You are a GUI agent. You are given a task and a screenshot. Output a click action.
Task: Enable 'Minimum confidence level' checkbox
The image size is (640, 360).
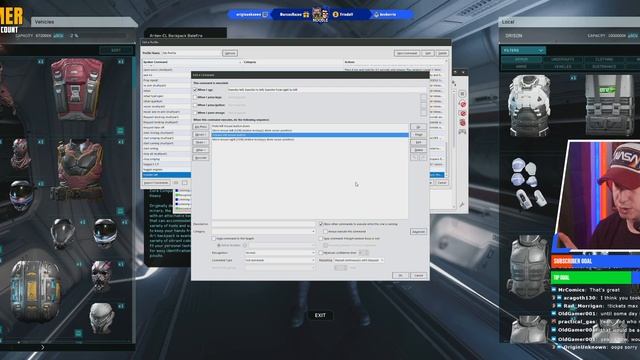coord(321,253)
